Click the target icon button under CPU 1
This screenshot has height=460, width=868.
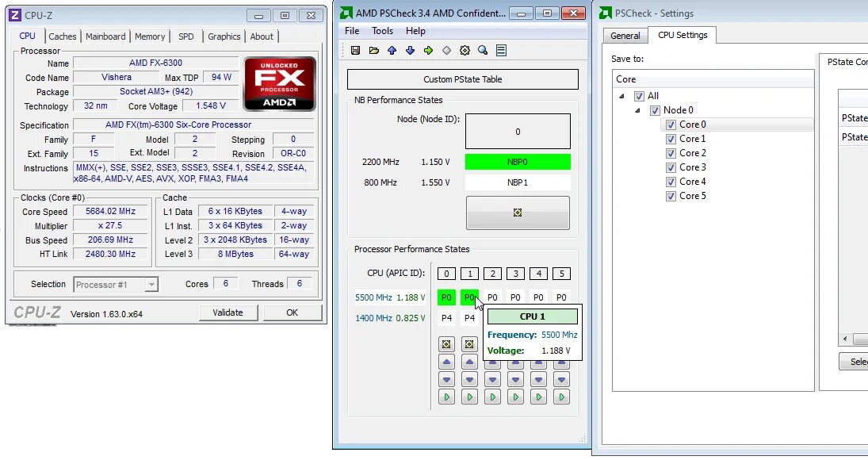469,344
